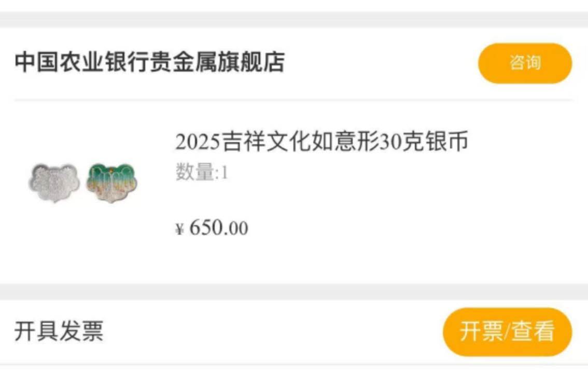Select the 开票 text in the invoice button
Image resolution: width=588 pixels, height=374 pixels.
pyautogui.click(x=482, y=331)
